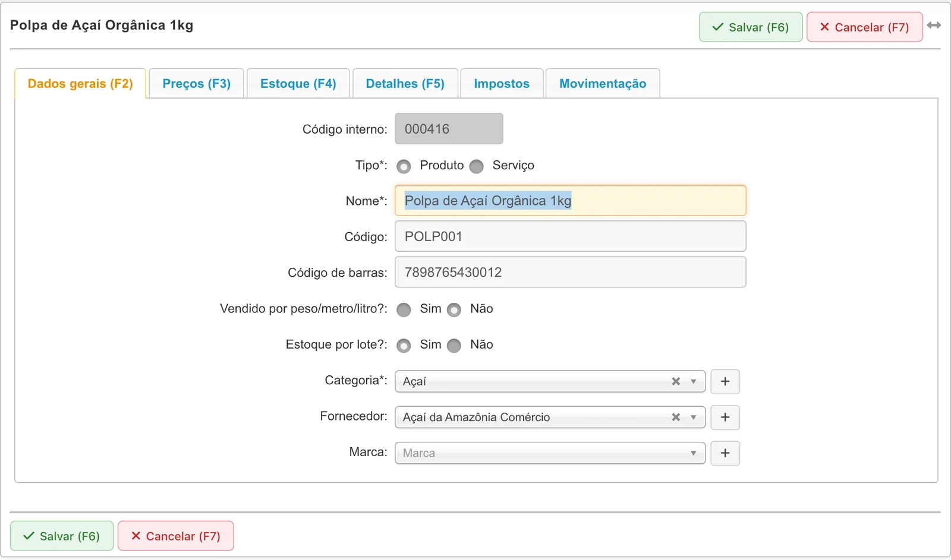Screen dimensions: 951x560
Task: Open the Marca dropdown
Action: tap(550, 453)
